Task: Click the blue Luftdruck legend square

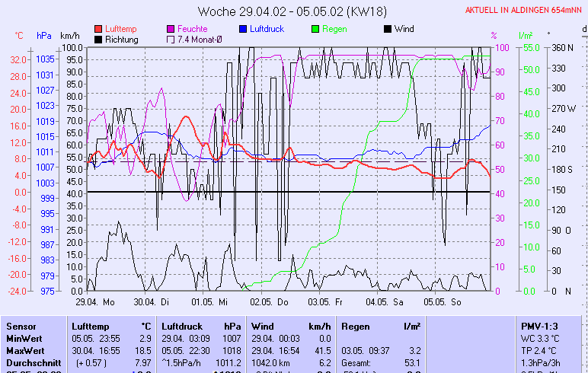Action: [x=243, y=29]
